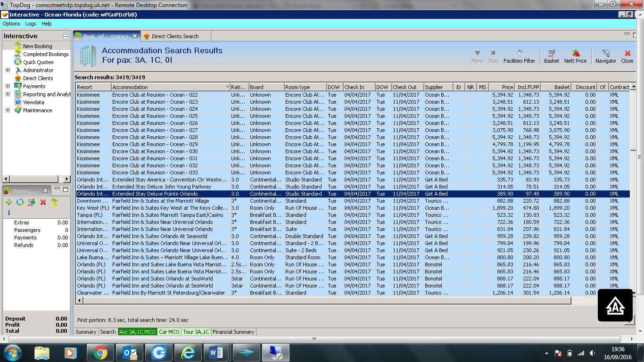Open Google Chrome from the taskbar
Image resolution: width=644 pixels, height=362 pixels.
tap(100, 353)
